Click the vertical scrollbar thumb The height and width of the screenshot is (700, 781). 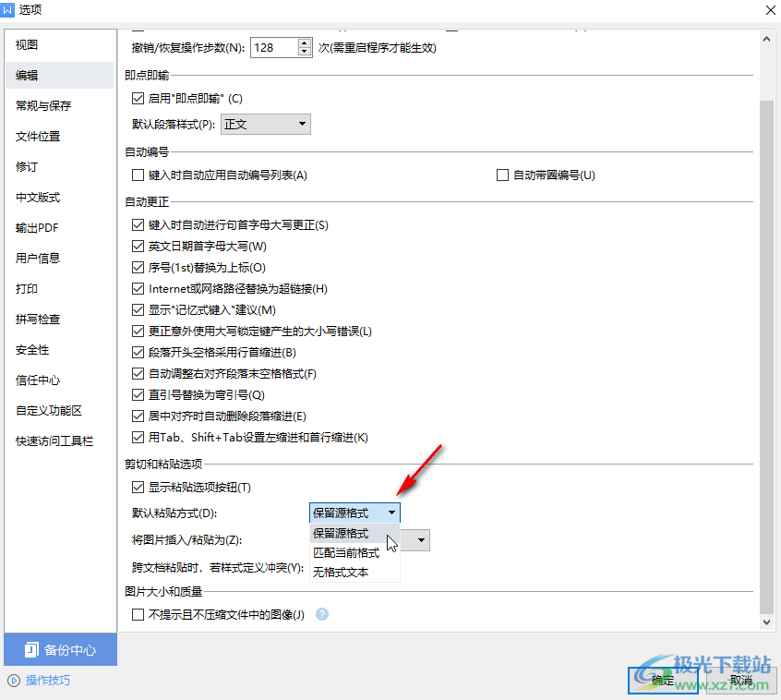[x=766, y=357]
